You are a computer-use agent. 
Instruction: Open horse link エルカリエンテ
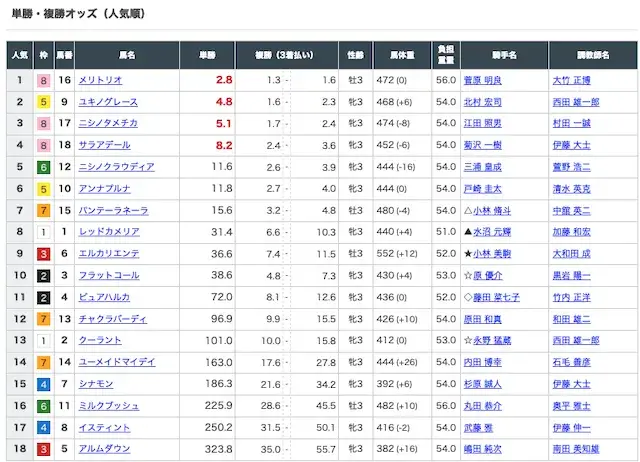coord(109,253)
